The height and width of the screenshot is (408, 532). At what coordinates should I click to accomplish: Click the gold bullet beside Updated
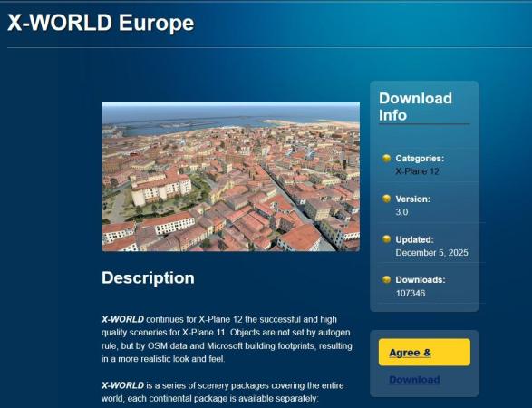tap(386, 239)
